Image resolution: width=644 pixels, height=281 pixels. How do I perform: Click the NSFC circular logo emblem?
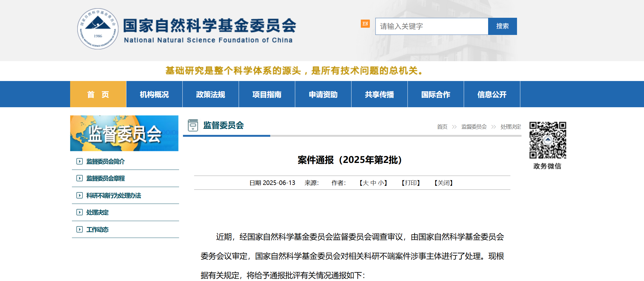(98, 29)
